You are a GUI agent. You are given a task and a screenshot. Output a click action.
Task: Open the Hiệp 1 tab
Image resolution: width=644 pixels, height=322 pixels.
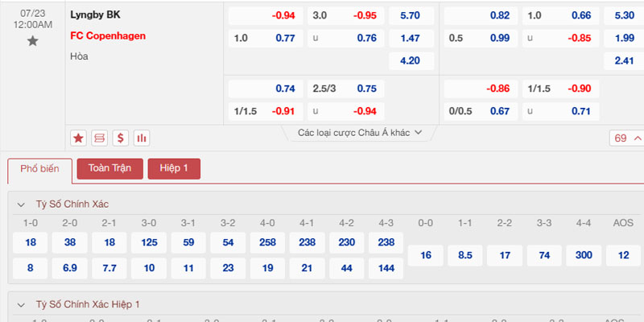[174, 168]
